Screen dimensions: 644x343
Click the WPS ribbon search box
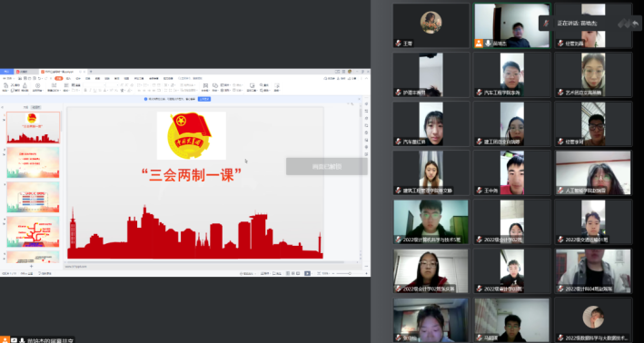click(x=191, y=78)
